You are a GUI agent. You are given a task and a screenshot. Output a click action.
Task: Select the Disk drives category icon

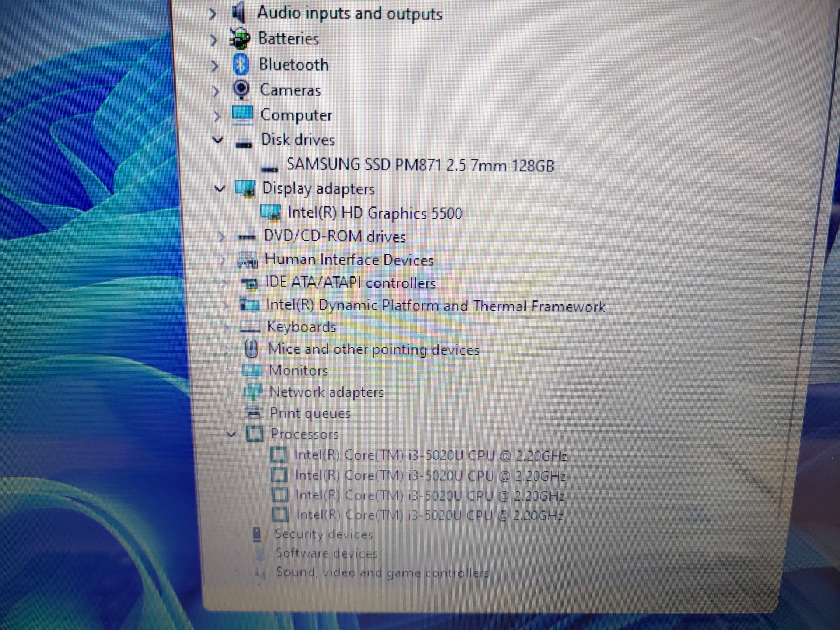click(x=243, y=143)
